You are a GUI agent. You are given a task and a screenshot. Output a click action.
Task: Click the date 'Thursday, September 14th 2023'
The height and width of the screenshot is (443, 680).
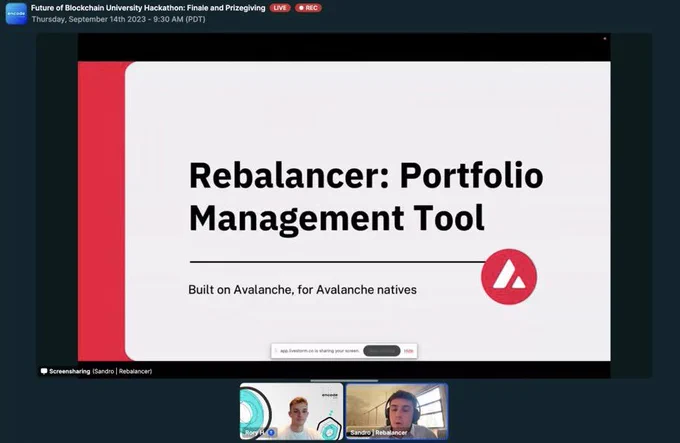tap(88, 19)
